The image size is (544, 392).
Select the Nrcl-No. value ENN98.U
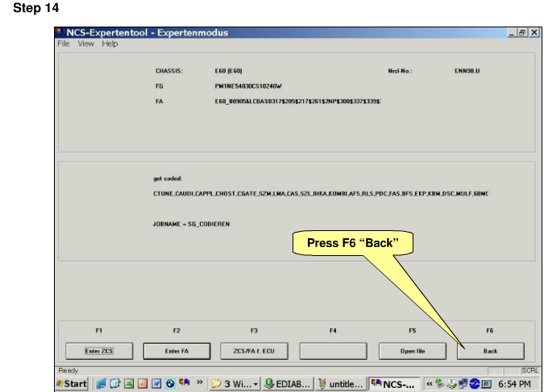click(467, 71)
